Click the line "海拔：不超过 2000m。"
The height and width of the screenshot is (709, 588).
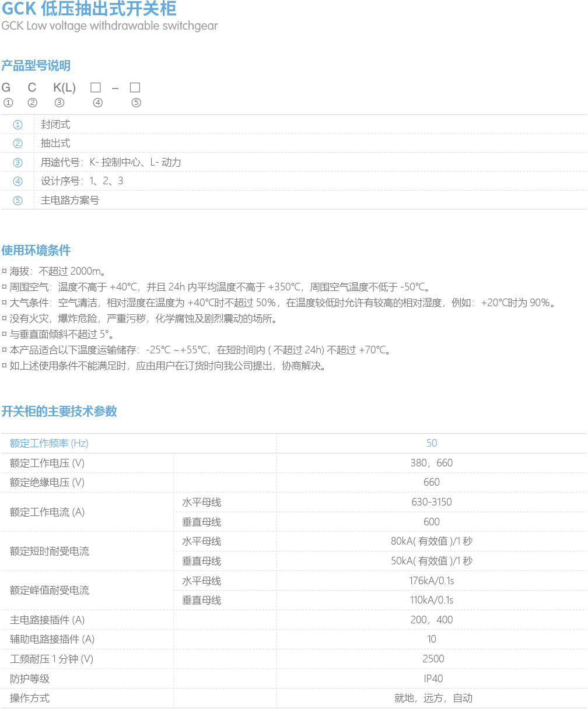pyautogui.click(x=54, y=271)
